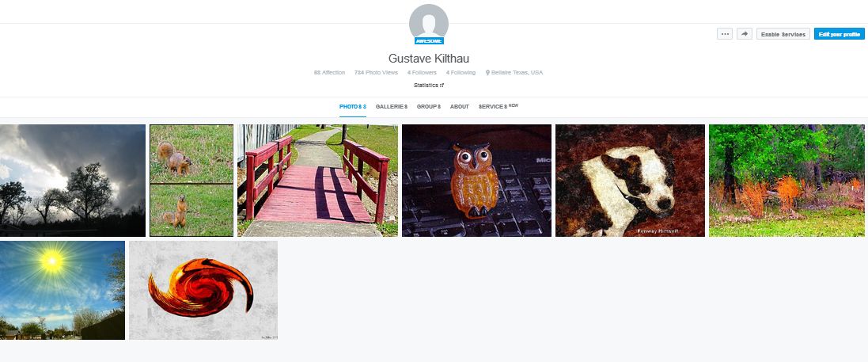
Task: Click the default profile avatar icon
Action: point(429,21)
